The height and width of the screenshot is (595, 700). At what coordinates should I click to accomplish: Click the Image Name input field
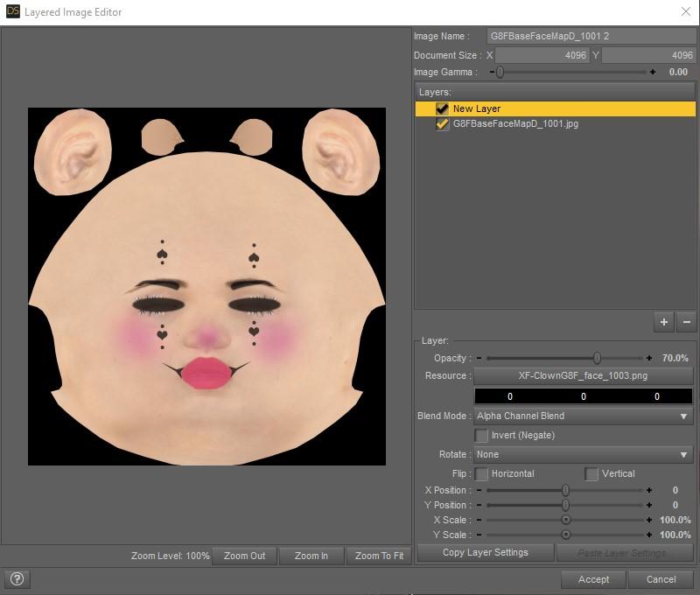click(591, 37)
